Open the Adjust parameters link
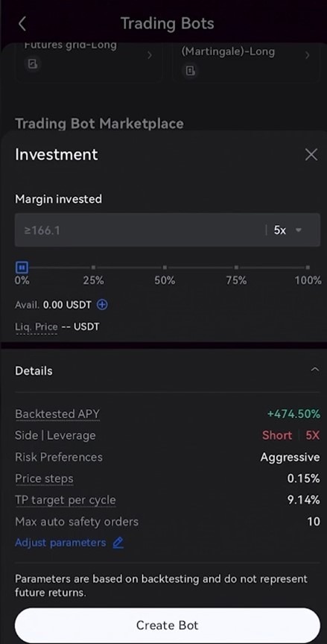Viewport: 327px width, 644px height. [x=60, y=543]
